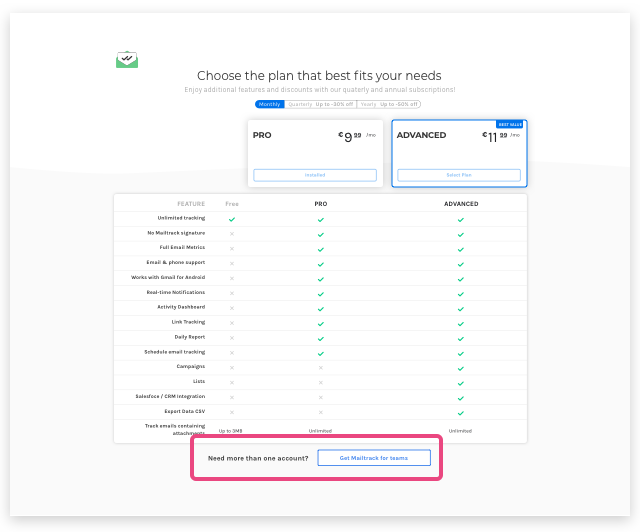Click the Best Value badge

[511, 124]
